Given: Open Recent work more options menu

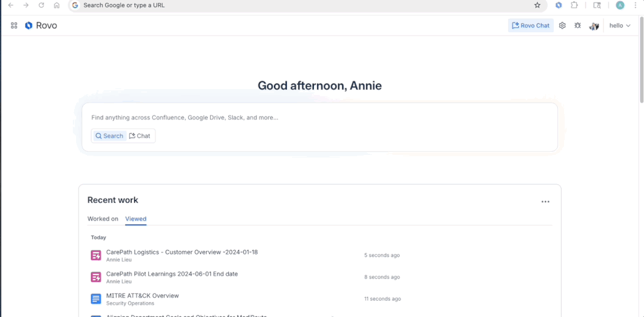Looking at the screenshot, I should (x=545, y=202).
